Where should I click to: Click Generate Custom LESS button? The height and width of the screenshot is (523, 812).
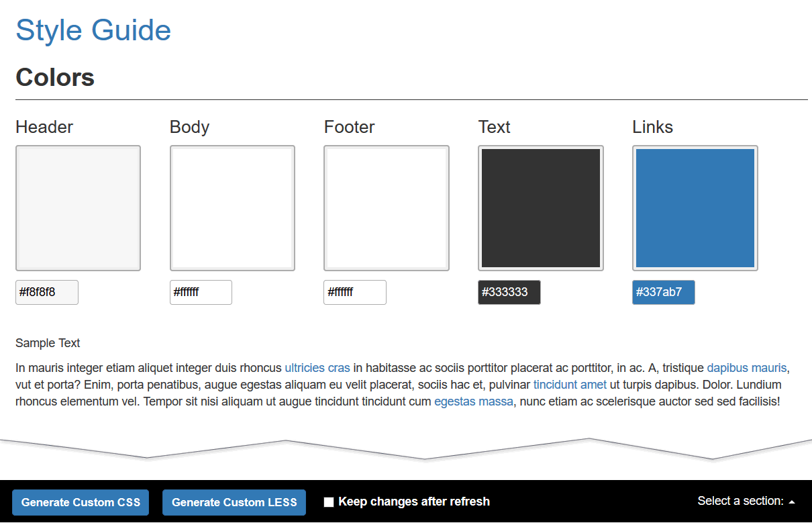click(x=234, y=502)
